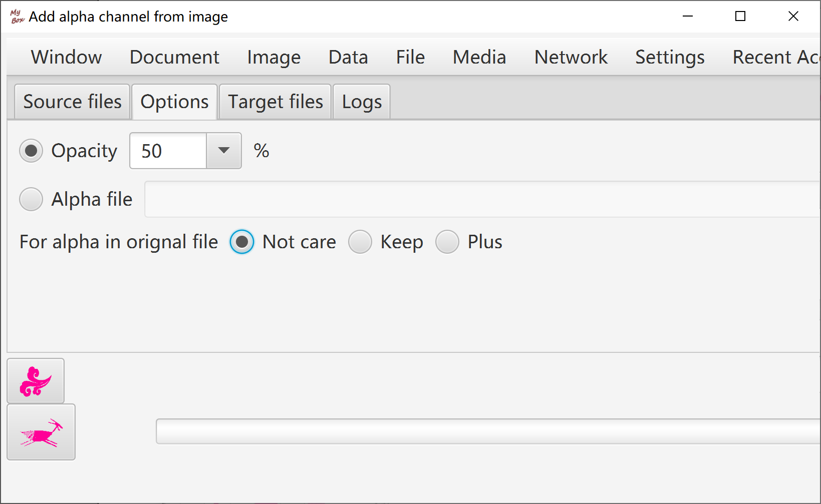Click the Alpha file path input field
This screenshot has height=504, width=821.
click(483, 199)
